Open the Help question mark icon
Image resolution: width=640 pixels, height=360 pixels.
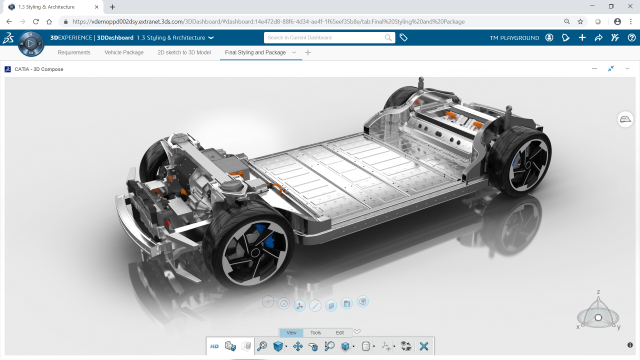[x=631, y=38]
